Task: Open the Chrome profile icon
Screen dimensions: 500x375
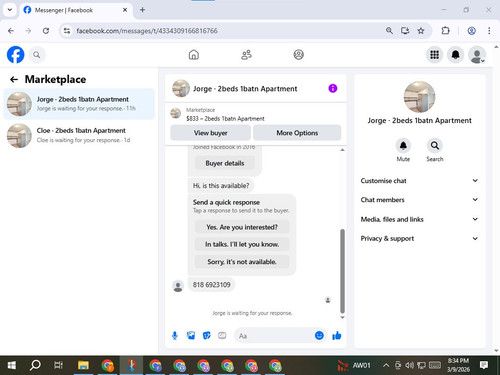Action: click(x=471, y=31)
